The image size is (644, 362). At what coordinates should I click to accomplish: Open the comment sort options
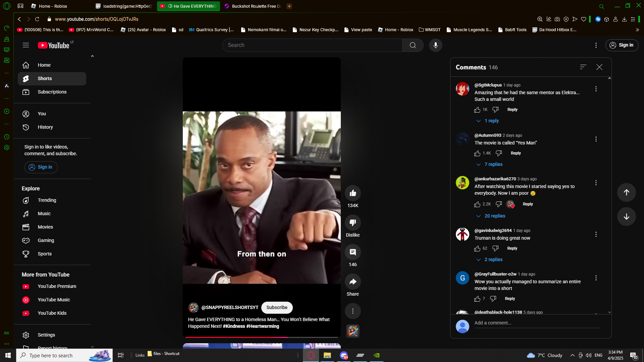[x=583, y=67]
